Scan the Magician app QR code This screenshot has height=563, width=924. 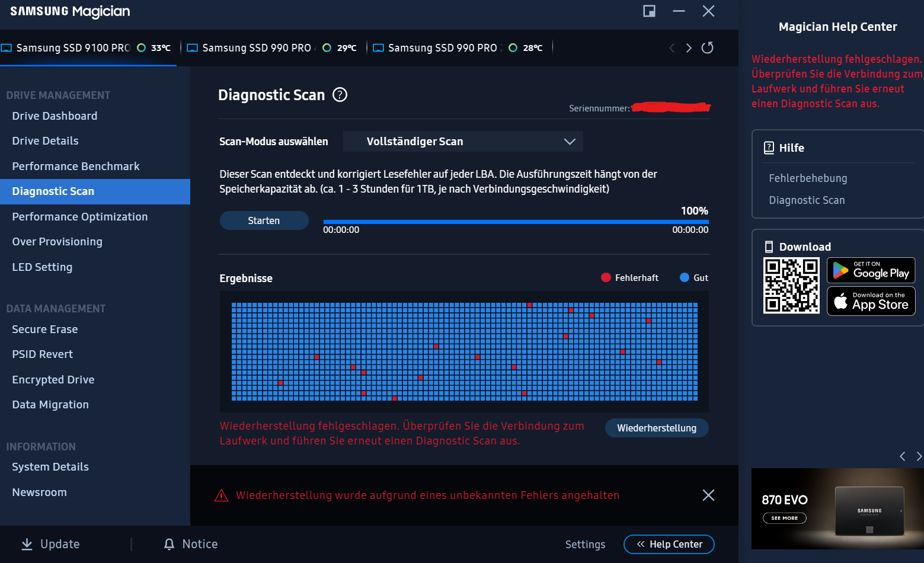pyautogui.click(x=791, y=286)
